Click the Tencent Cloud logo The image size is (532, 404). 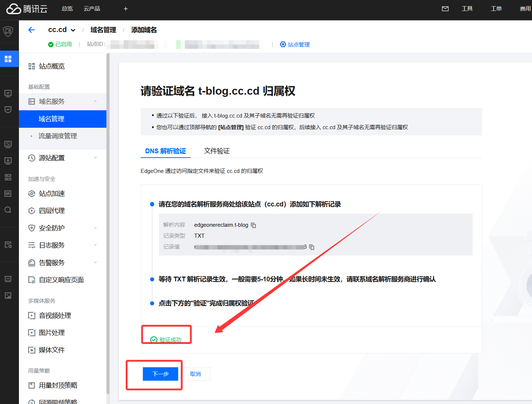click(x=27, y=9)
